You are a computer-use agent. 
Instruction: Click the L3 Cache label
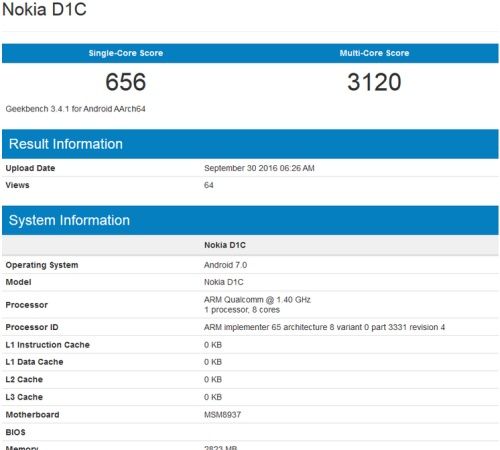(x=24, y=397)
